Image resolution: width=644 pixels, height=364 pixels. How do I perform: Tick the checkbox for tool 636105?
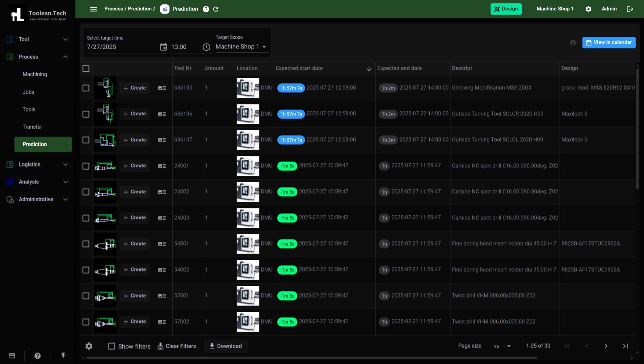pyautogui.click(x=86, y=88)
